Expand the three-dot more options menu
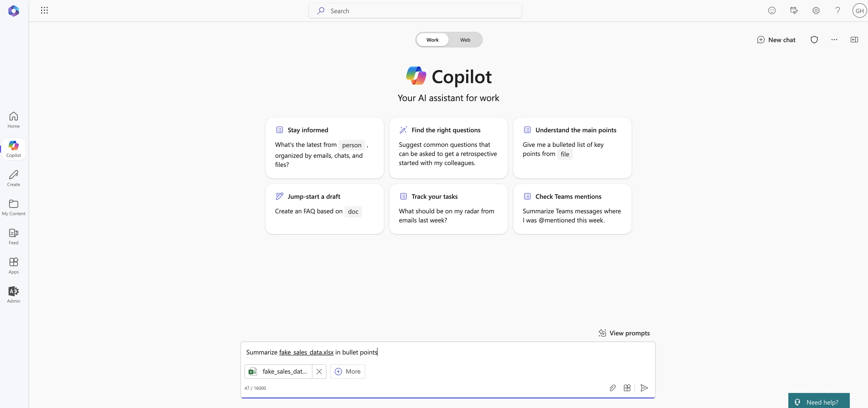Image resolution: width=868 pixels, height=408 pixels. tap(834, 40)
